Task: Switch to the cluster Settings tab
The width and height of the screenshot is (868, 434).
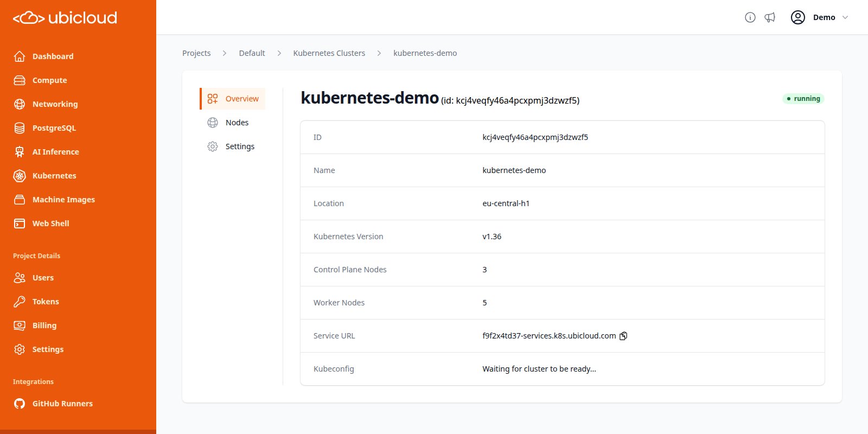Action: 233,146
